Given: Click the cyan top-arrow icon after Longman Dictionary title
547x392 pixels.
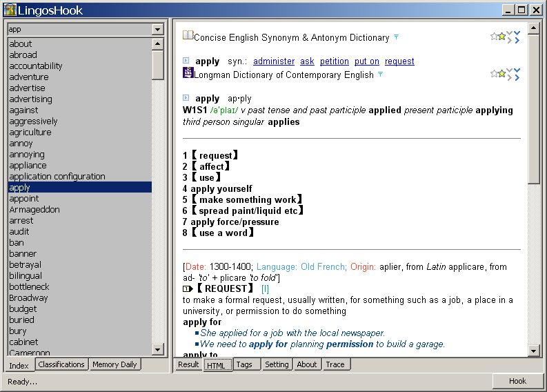Looking at the screenshot, I should 381,74.
